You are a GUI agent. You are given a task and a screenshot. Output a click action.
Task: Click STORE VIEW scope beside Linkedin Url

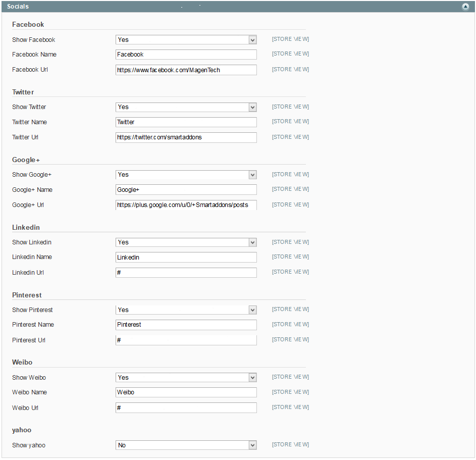291,272
